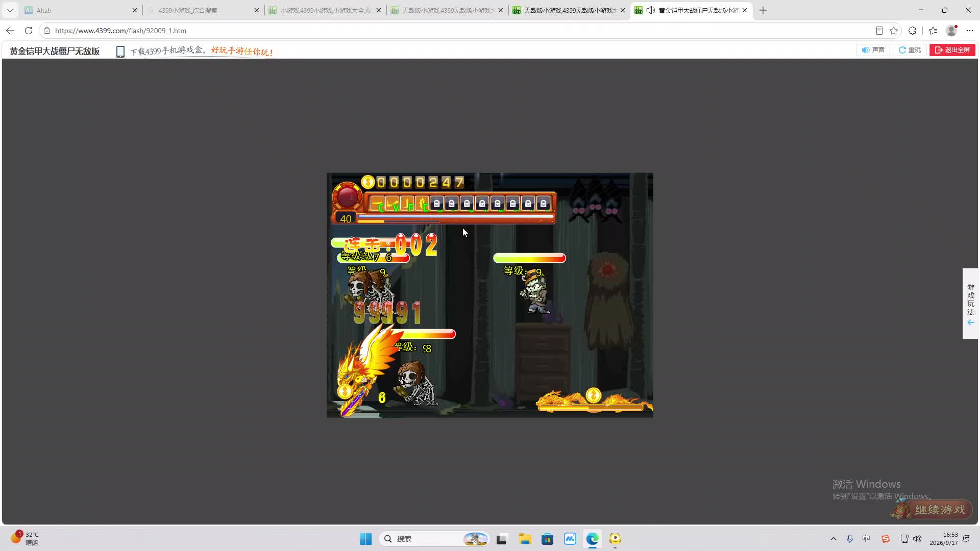Click the microphone tray icon

pyautogui.click(x=850, y=539)
